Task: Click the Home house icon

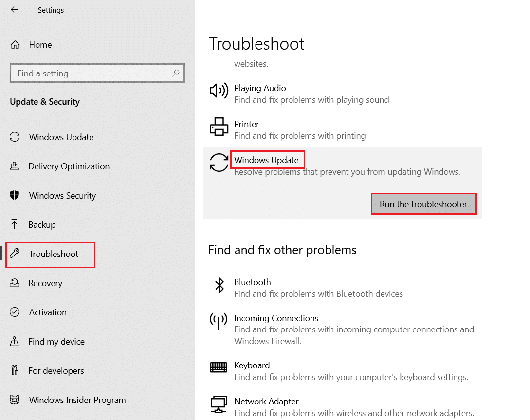Action: point(17,44)
